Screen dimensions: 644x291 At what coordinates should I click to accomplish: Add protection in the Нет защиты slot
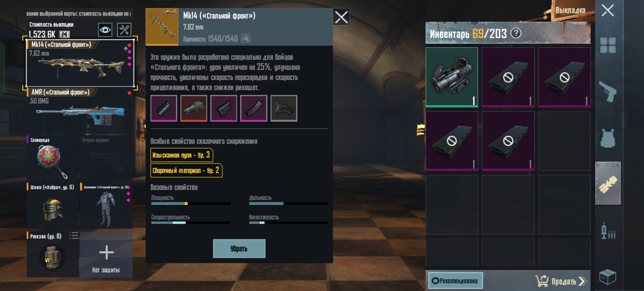pos(106,255)
